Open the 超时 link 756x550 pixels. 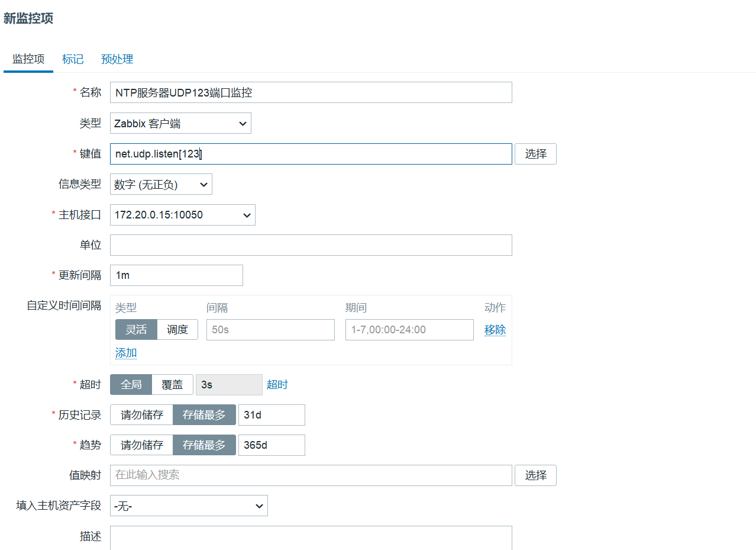[277, 385]
